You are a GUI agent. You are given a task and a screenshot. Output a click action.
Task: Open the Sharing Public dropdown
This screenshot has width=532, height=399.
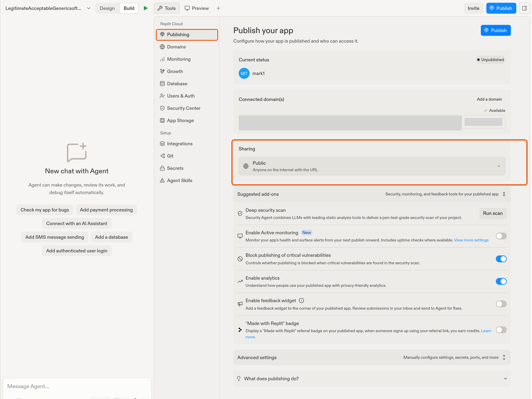coord(372,166)
